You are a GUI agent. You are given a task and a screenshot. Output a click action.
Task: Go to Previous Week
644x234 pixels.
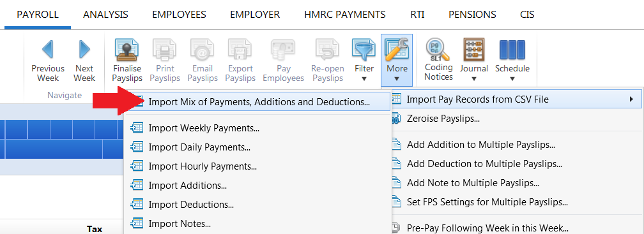click(x=48, y=60)
